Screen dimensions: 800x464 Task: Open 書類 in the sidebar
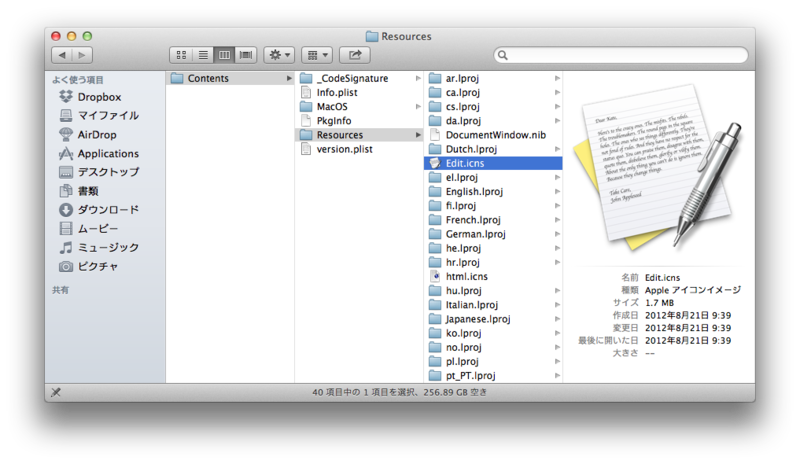79,191
